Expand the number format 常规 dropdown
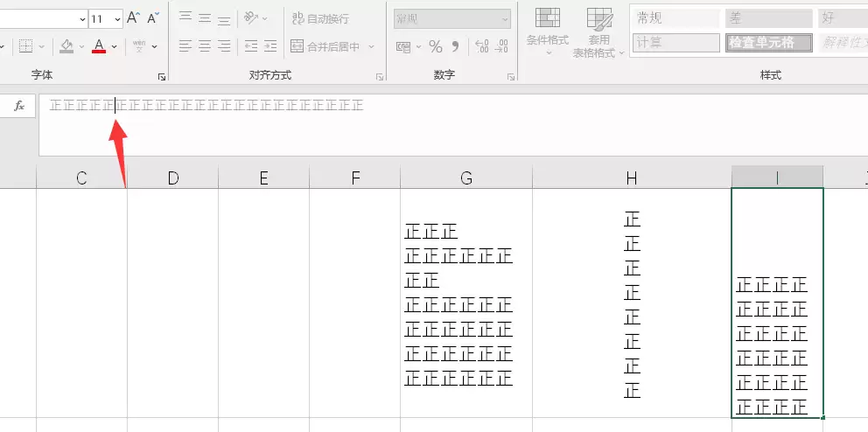Viewport: 868px width, 432px height. tap(505, 18)
